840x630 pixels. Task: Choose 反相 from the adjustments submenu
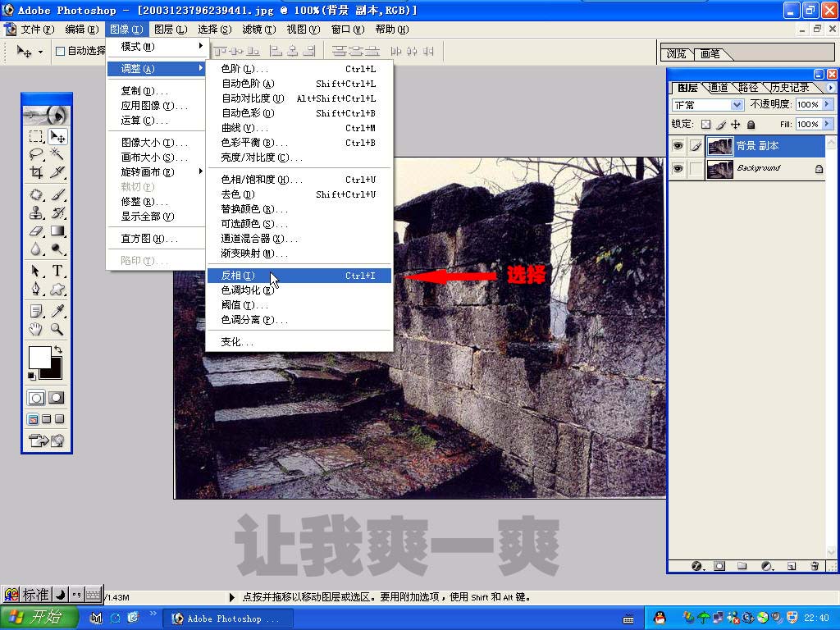click(x=238, y=276)
